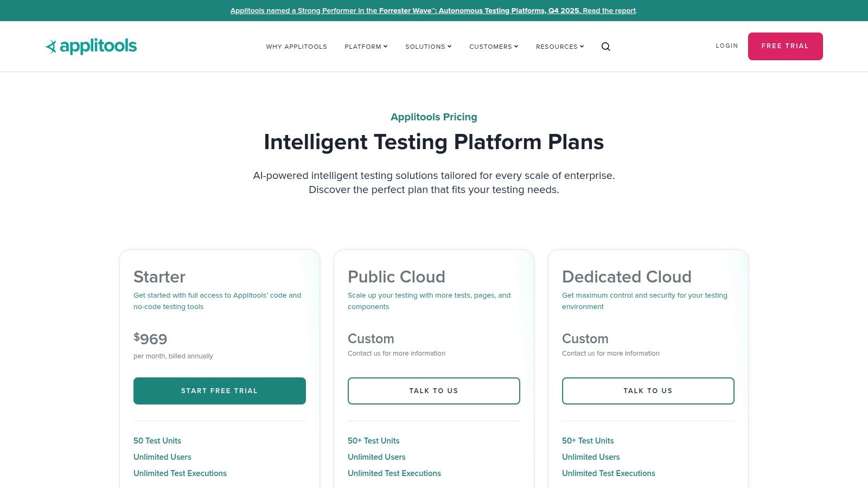This screenshot has height=488, width=868.
Task: Click the Applitools logo
Action: click(x=91, y=47)
